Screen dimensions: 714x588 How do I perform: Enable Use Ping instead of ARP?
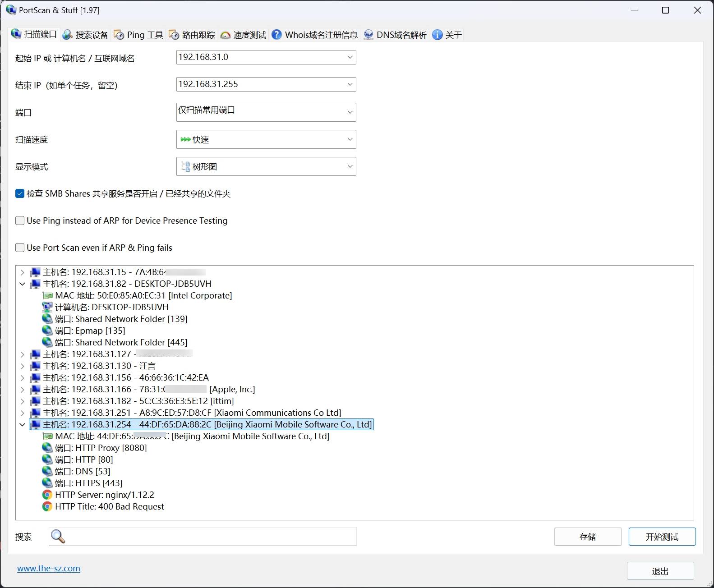click(20, 220)
